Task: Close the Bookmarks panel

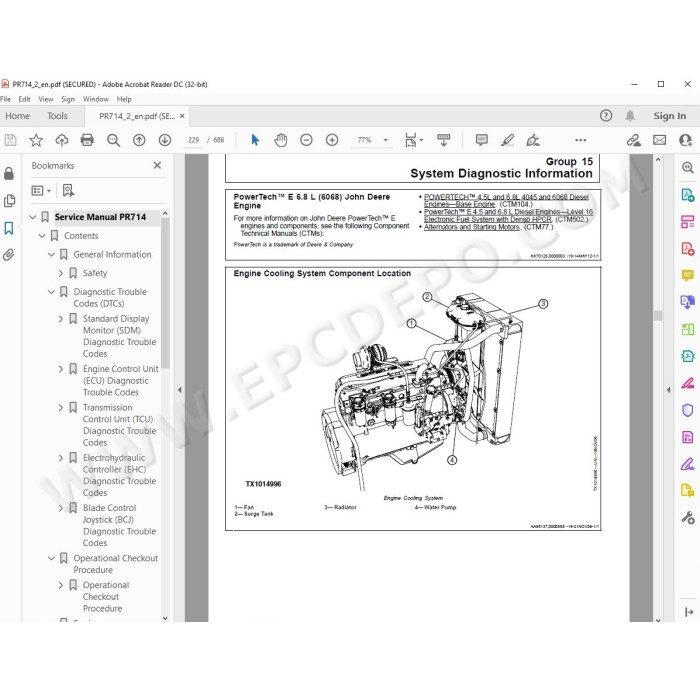Action: [157, 165]
